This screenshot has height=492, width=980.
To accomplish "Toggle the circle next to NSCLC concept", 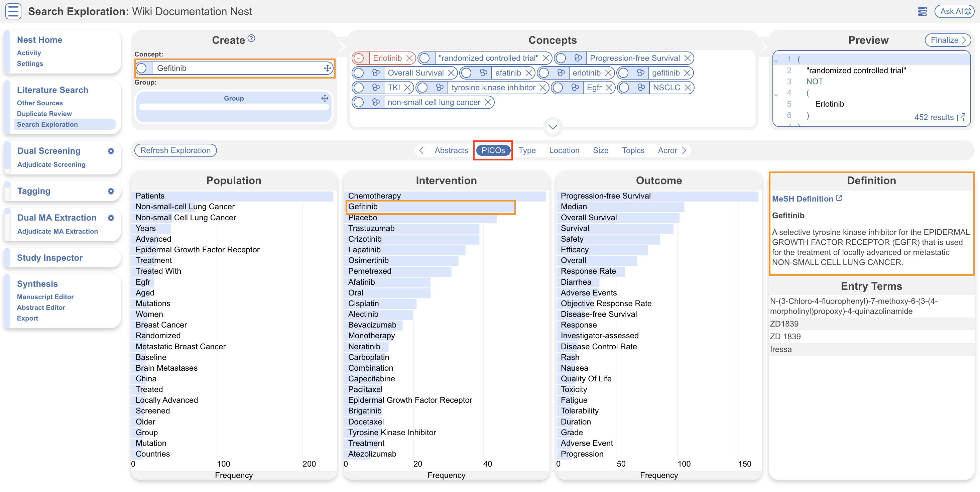I will [x=624, y=88].
